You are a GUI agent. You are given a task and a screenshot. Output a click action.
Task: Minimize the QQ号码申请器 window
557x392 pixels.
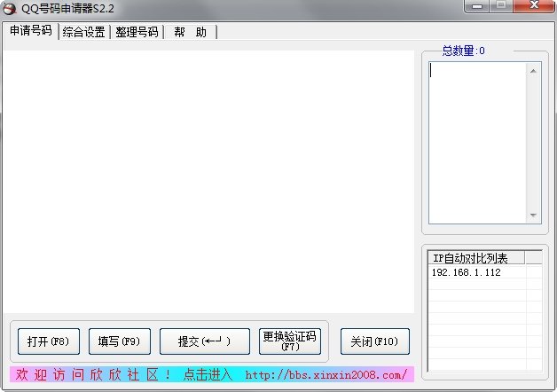(477, 6)
